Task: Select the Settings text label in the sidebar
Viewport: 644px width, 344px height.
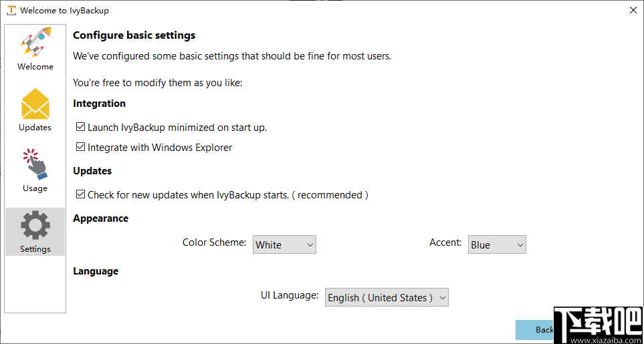Action: pos(35,249)
